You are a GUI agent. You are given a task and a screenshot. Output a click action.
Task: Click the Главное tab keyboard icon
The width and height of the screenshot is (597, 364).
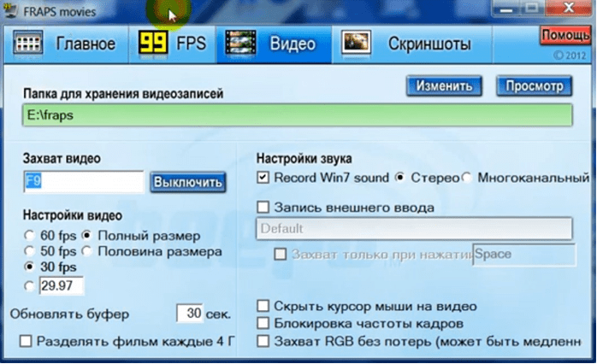point(27,43)
